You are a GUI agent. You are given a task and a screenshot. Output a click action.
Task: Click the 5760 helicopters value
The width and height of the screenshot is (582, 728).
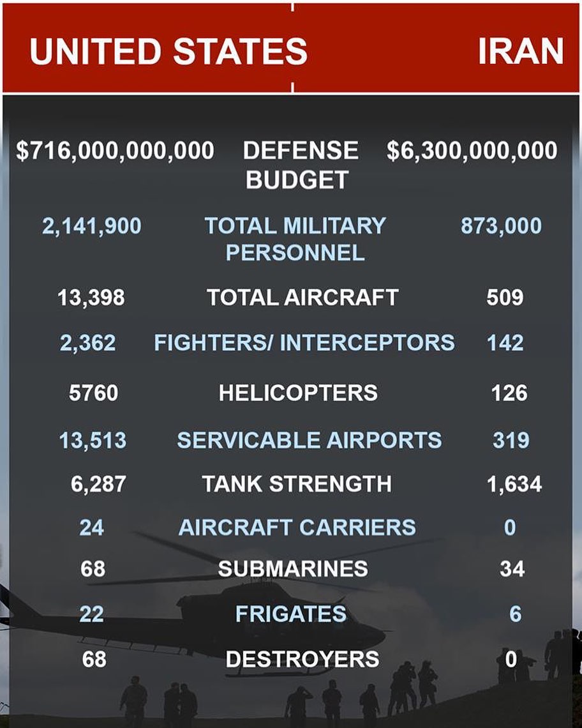point(93,393)
